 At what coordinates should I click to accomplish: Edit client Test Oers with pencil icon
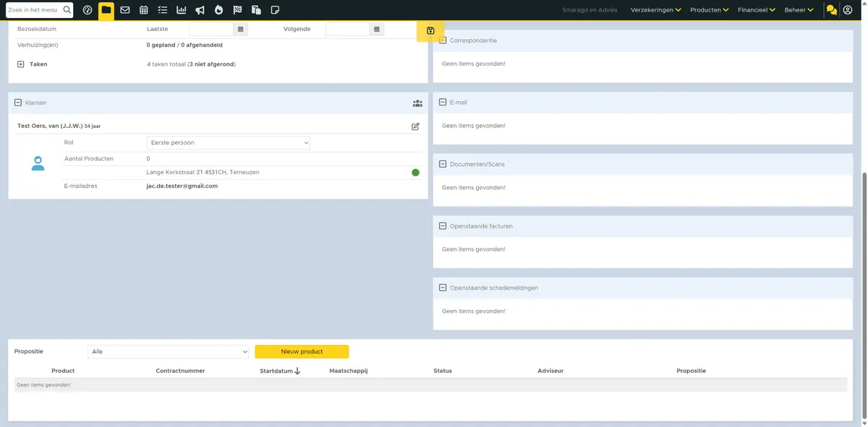tap(415, 126)
